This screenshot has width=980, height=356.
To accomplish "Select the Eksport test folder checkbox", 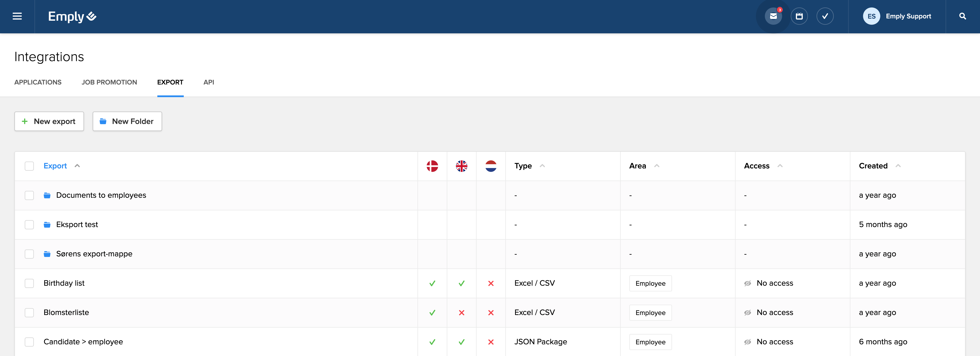I will click(x=29, y=225).
